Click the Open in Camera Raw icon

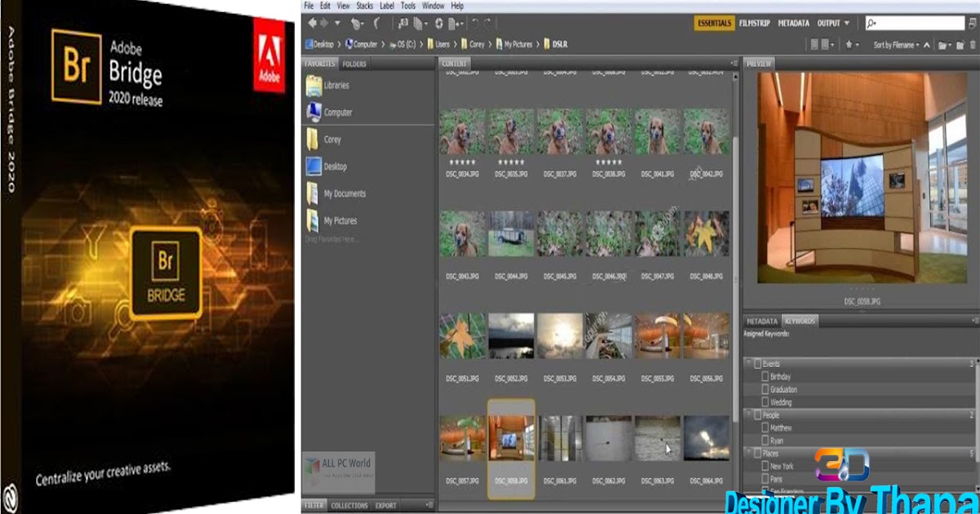coord(439,23)
